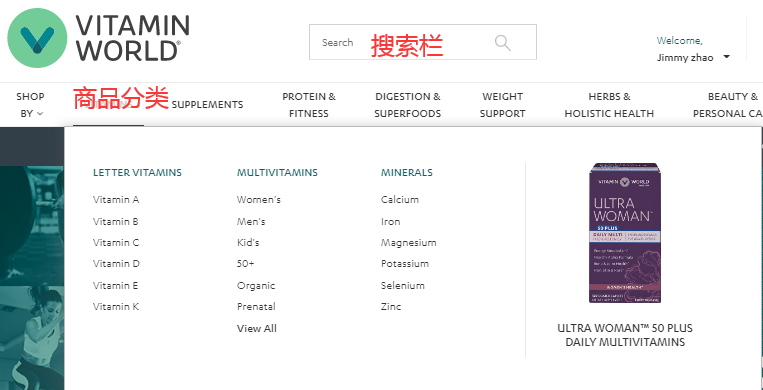Screen dimensions: 763x390
Task: Click the Vitamin World logo
Action: click(x=98, y=37)
